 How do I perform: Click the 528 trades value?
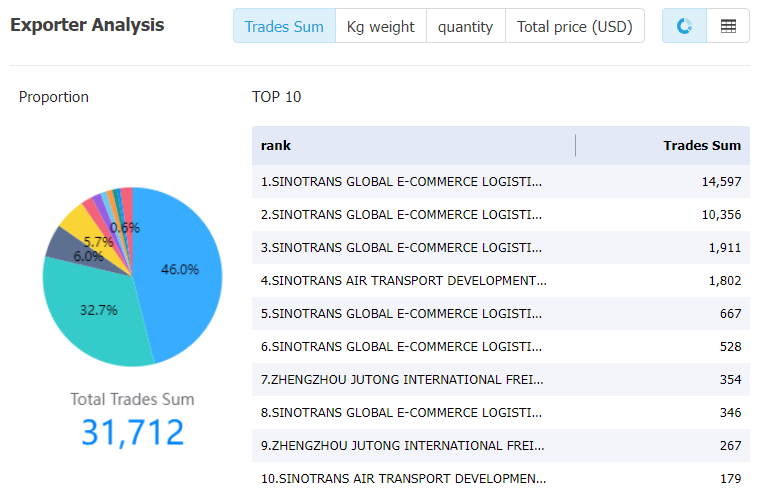tap(730, 347)
